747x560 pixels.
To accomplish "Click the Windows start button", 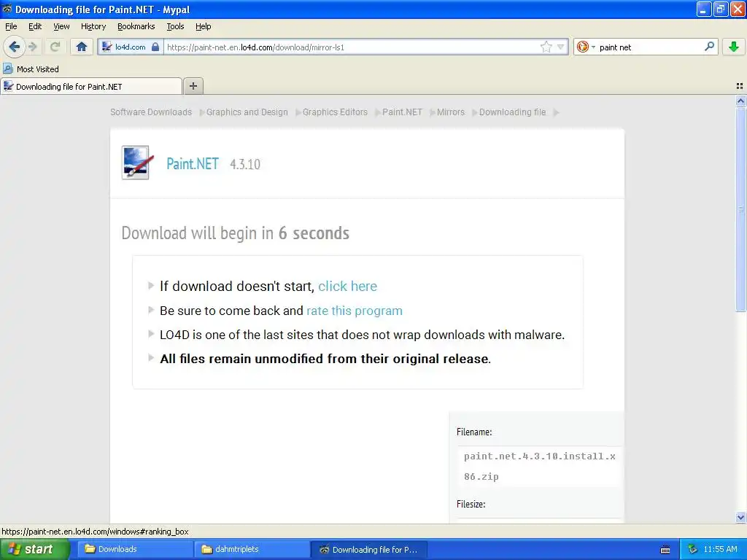I will (34, 549).
